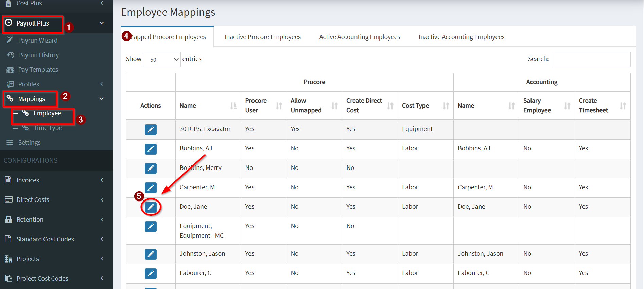The width and height of the screenshot is (644, 289).
Task: Open the Active Accounting Employees tab
Action: pyautogui.click(x=360, y=37)
